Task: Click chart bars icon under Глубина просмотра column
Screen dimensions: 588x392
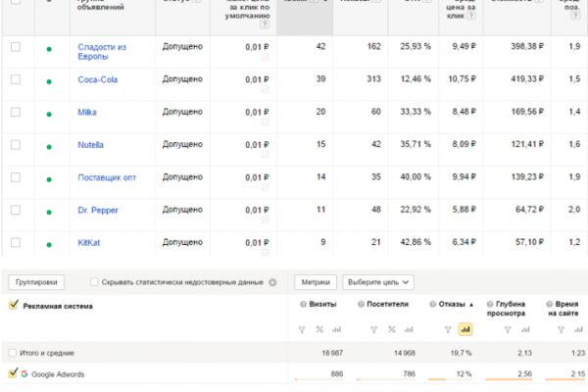Action: pyautogui.click(x=525, y=329)
